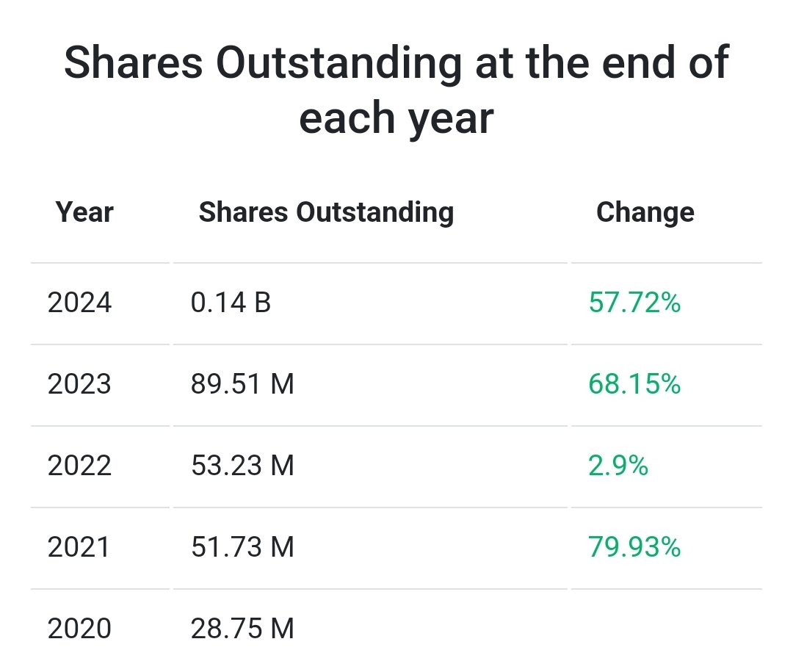The image size is (793, 672).
Task: Select the 2024 year cell
Action: [x=79, y=303]
